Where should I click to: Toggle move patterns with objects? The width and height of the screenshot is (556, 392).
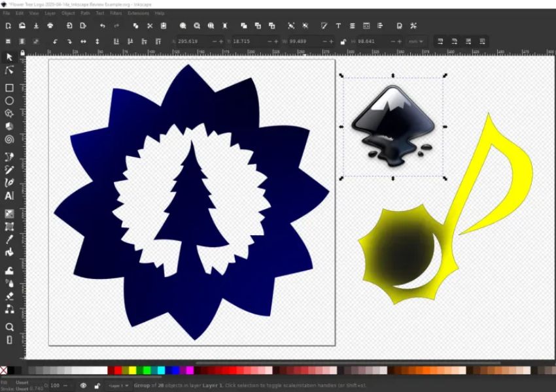pos(482,41)
